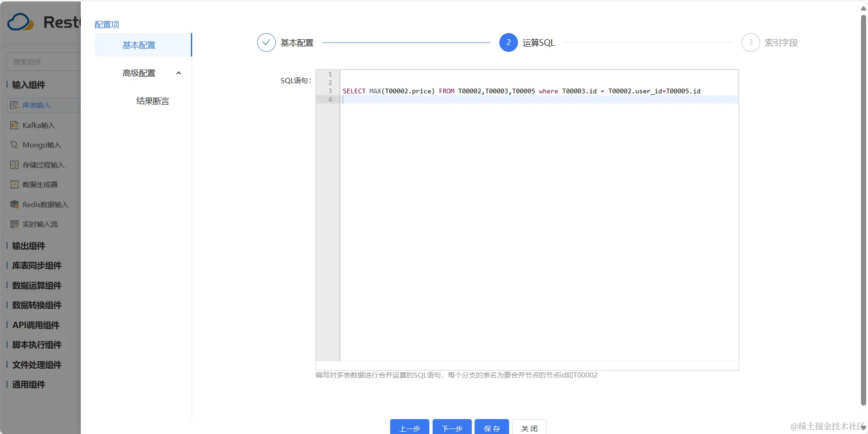Screen dimensions: 868x434
Task: Click the 下一步 button
Action: click(x=452, y=427)
